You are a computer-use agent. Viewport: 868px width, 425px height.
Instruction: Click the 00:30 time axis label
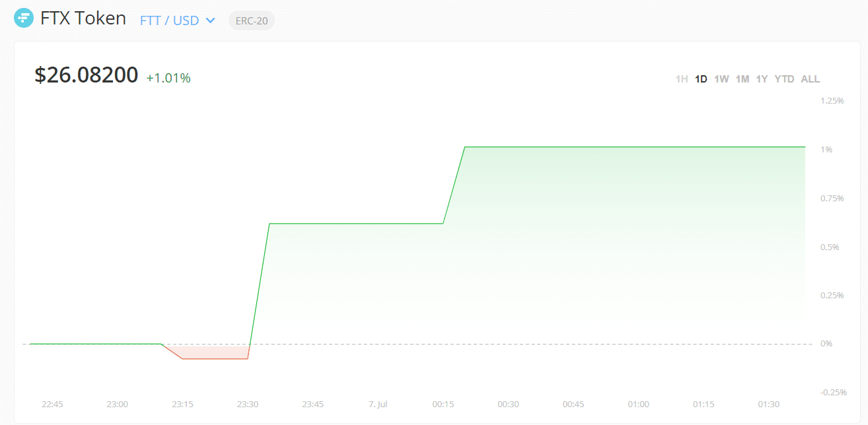coord(508,405)
